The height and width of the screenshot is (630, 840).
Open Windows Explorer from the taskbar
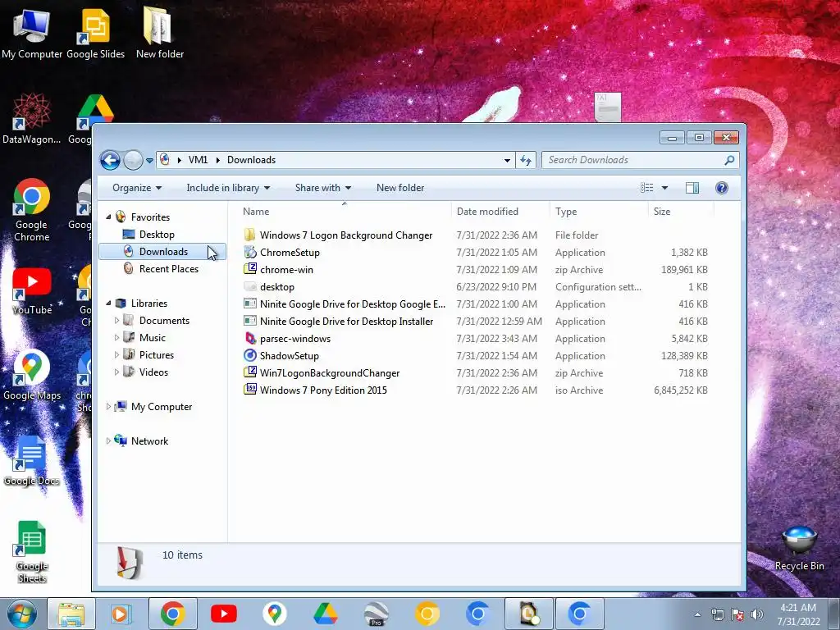tap(71, 614)
